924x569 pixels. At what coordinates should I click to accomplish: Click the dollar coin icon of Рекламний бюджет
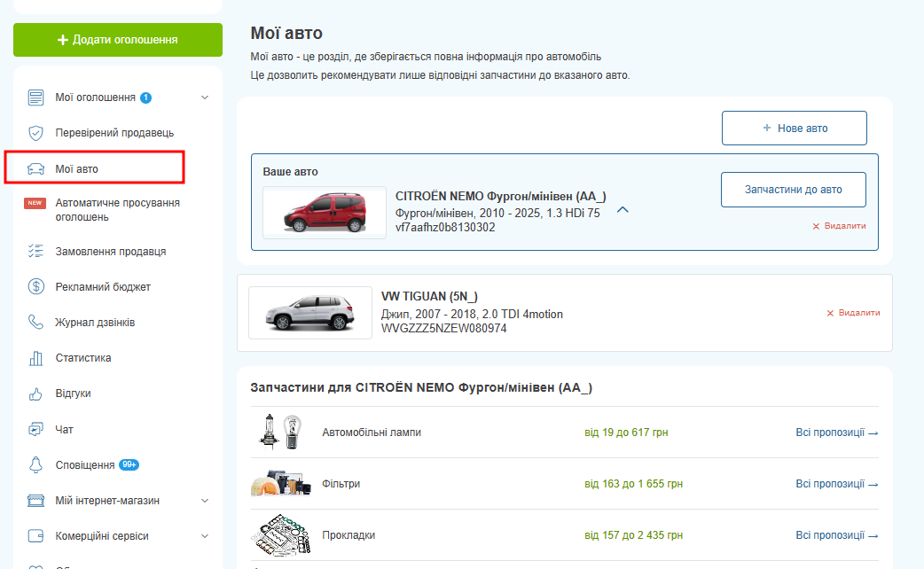(36, 286)
